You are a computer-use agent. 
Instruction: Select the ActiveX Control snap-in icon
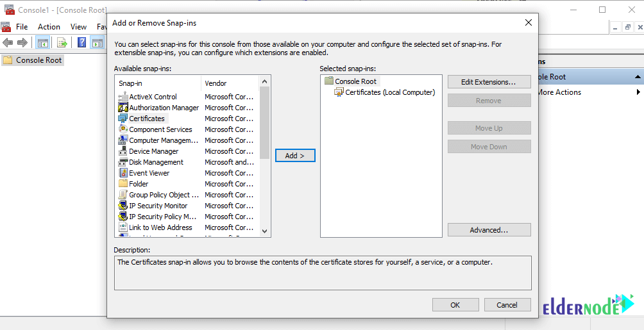coord(124,97)
